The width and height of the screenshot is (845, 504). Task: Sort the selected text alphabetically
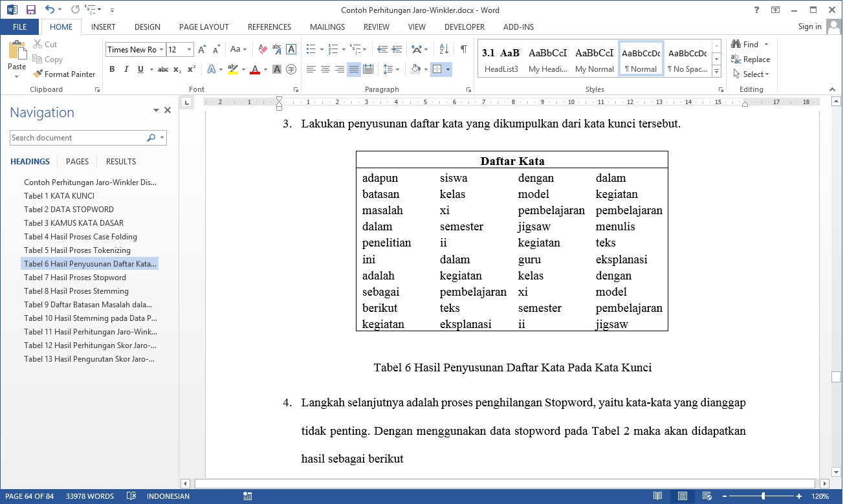click(x=444, y=49)
